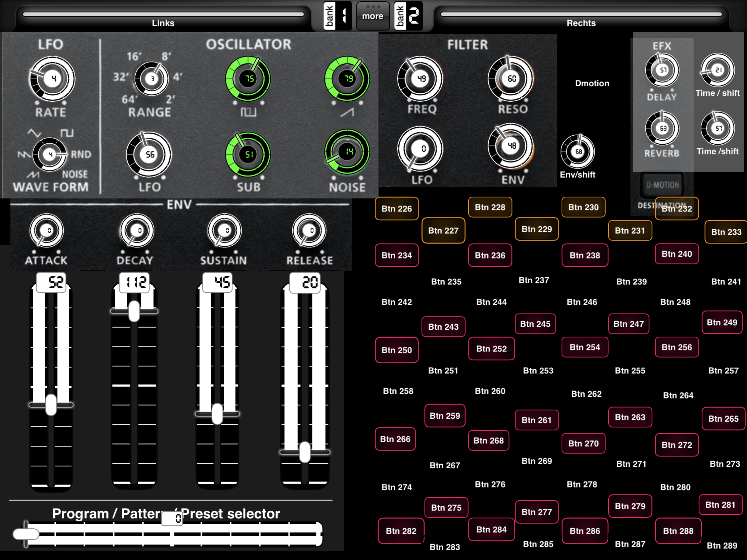Click the filter Freq knob
The width and height of the screenshot is (747, 560).
(x=420, y=79)
